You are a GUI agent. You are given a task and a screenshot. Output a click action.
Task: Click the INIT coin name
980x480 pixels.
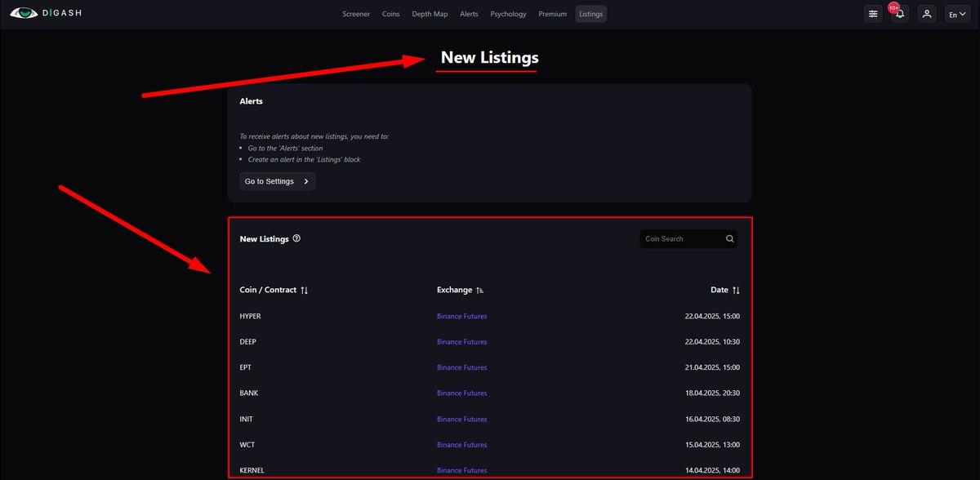click(247, 419)
